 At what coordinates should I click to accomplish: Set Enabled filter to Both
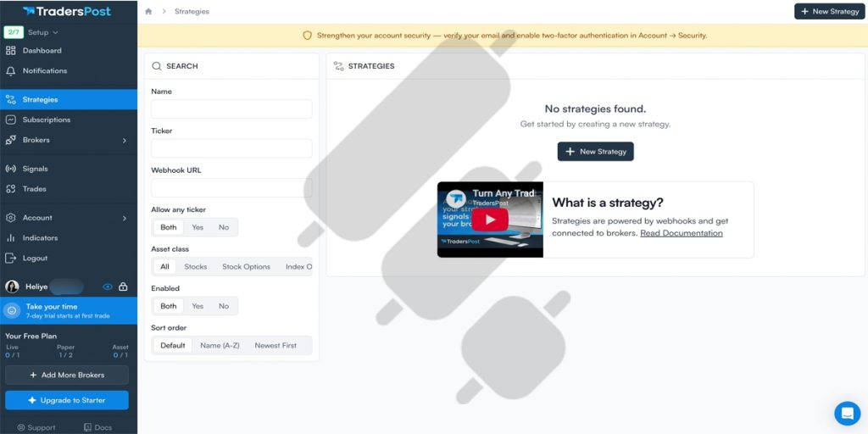(x=169, y=306)
